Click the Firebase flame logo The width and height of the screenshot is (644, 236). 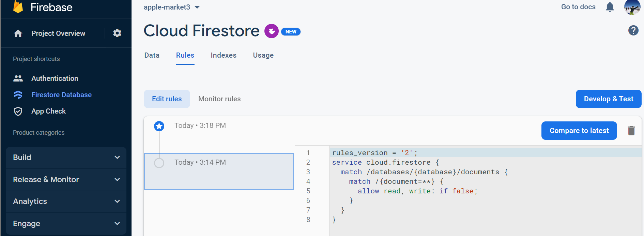click(18, 6)
